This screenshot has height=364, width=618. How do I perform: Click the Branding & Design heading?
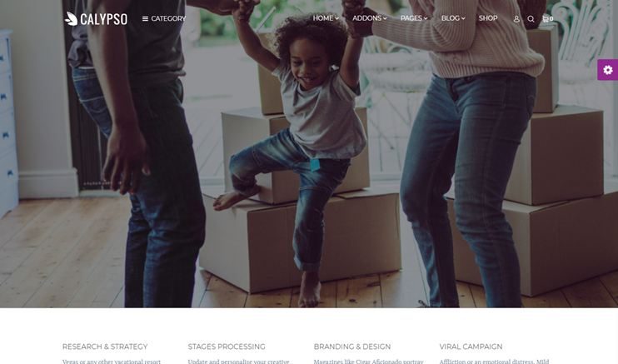click(352, 347)
